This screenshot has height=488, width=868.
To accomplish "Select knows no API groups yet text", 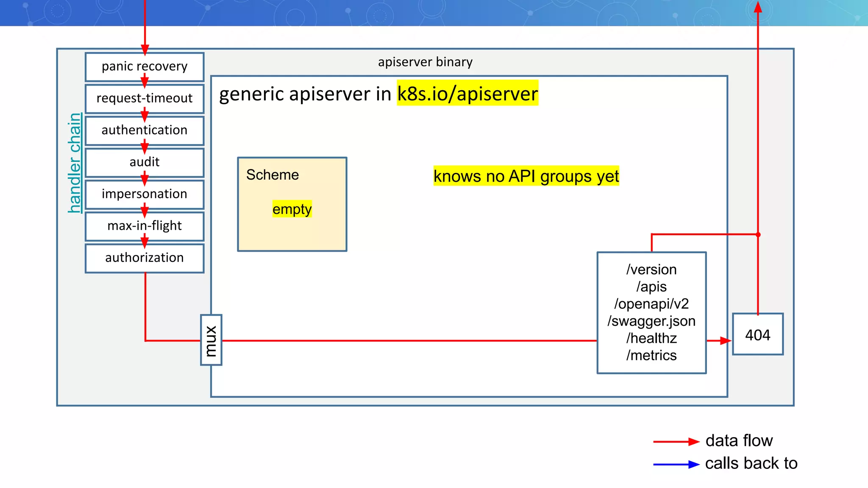I will point(526,176).
